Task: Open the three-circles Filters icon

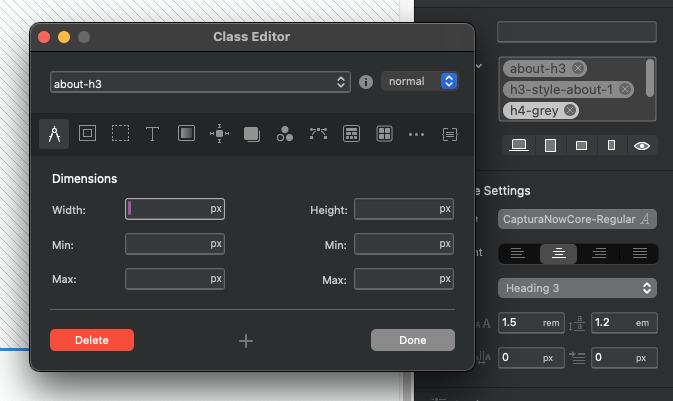Action: 285,133
